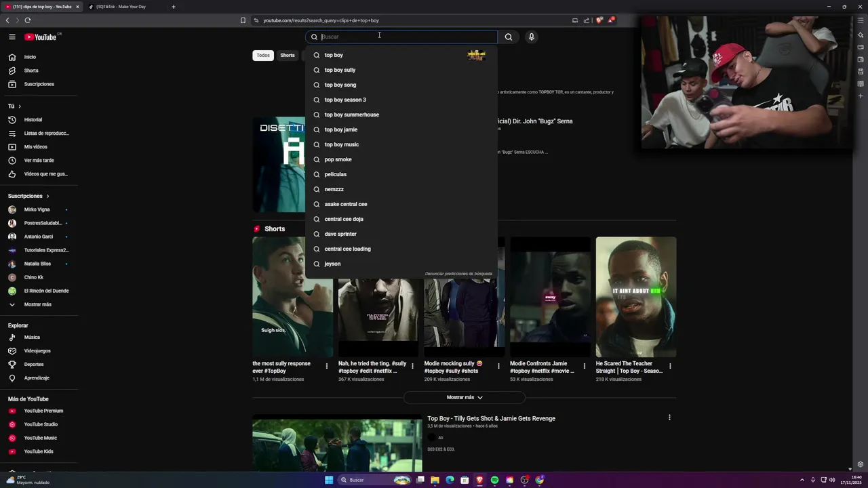Share the page with the address bar share icon
Viewport: 868px width, 488px height.
click(x=587, y=20)
